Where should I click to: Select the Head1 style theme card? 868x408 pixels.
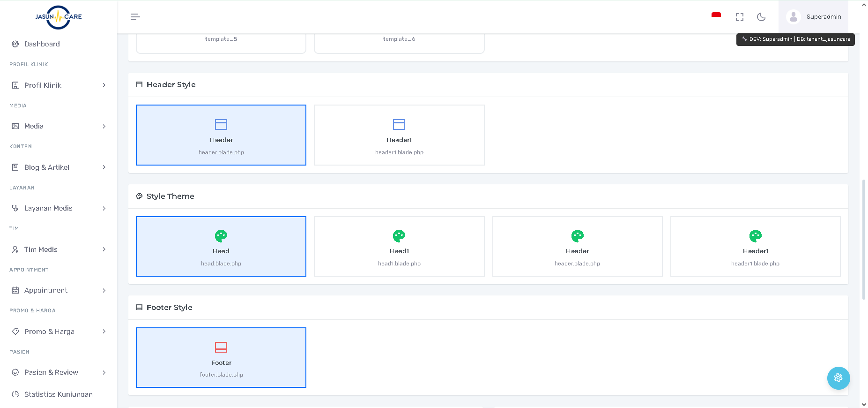399,247
